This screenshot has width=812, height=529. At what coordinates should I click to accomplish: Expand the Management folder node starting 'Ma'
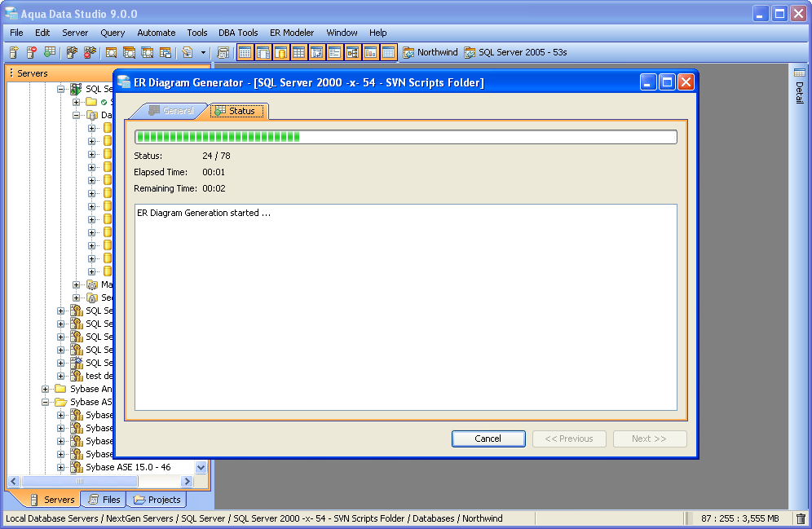[x=76, y=284]
